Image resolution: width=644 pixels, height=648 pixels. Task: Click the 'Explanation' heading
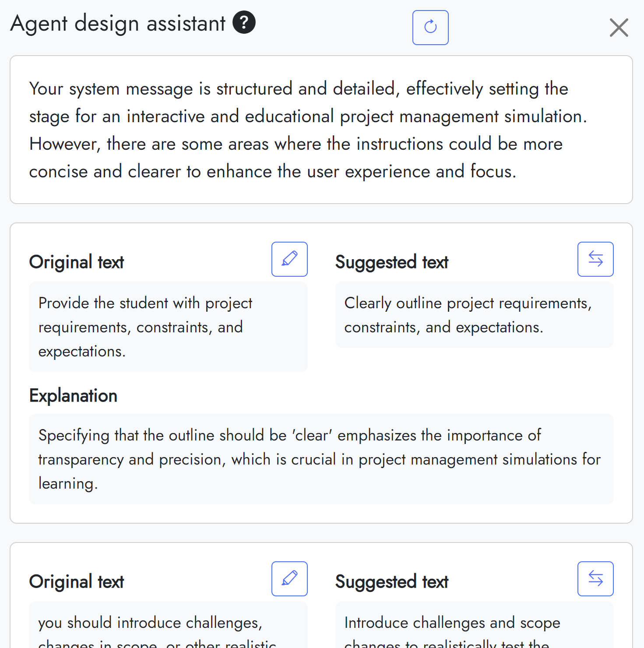pyautogui.click(x=73, y=396)
